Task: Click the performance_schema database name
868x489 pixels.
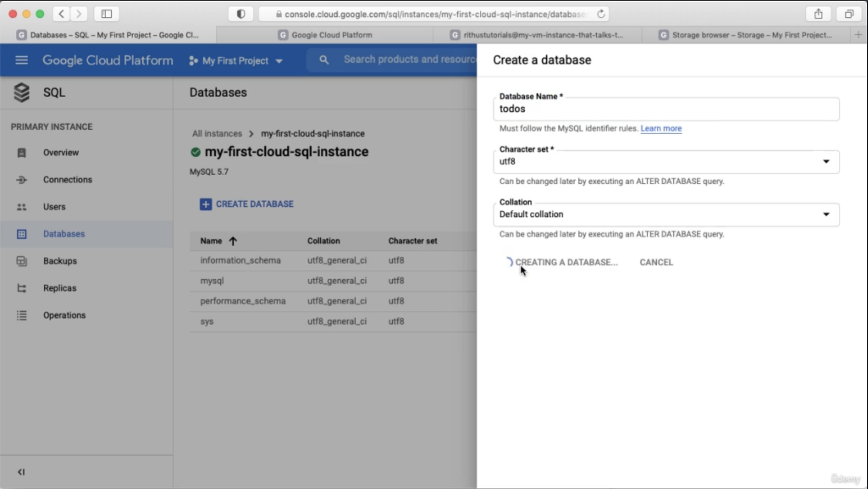Action: (243, 301)
